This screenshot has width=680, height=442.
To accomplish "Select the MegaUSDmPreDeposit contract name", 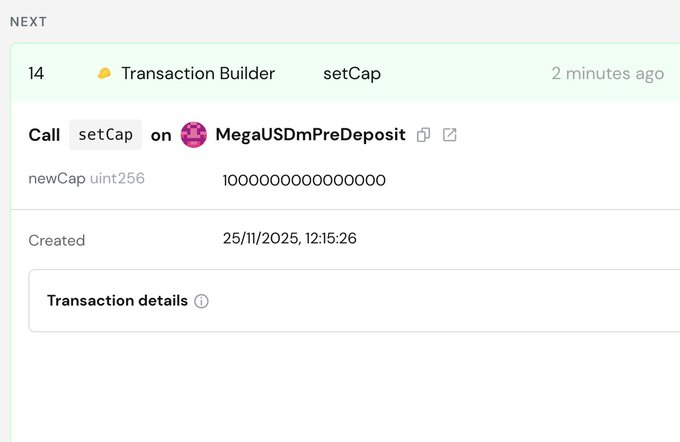I will click(x=310, y=135).
